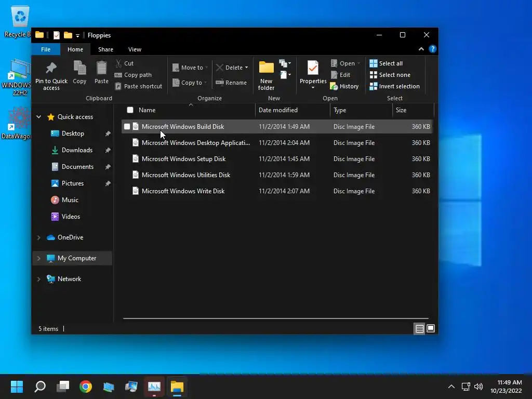The height and width of the screenshot is (399, 532).
Task: Open Move to dropdown
Action: 190,68
